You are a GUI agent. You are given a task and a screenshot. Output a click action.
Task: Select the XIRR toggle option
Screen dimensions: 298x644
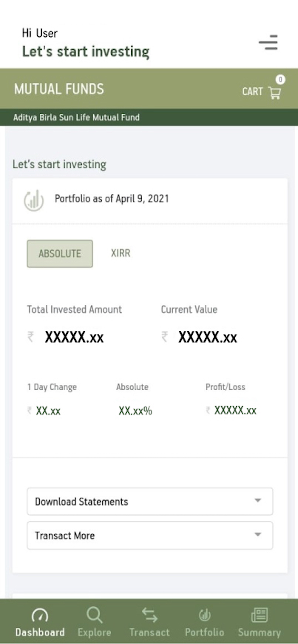pyautogui.click(x=121, y=253)
